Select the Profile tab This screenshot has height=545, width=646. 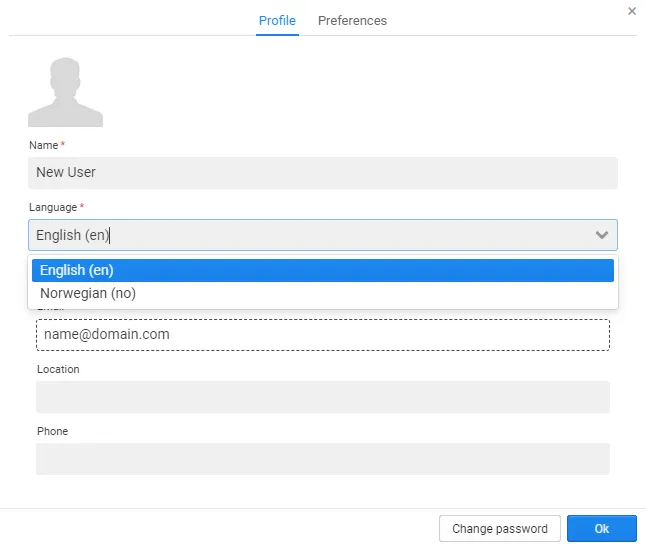pos(277,20)
